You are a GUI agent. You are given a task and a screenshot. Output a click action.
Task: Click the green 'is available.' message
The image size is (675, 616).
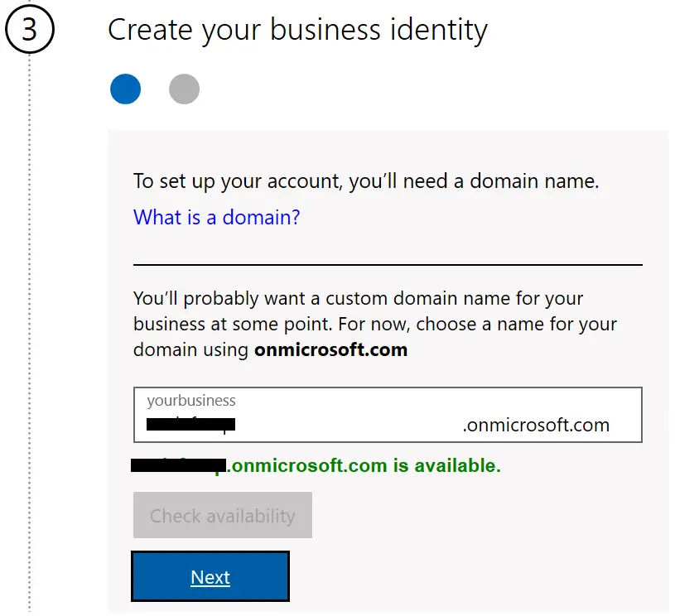click(447, 465)
